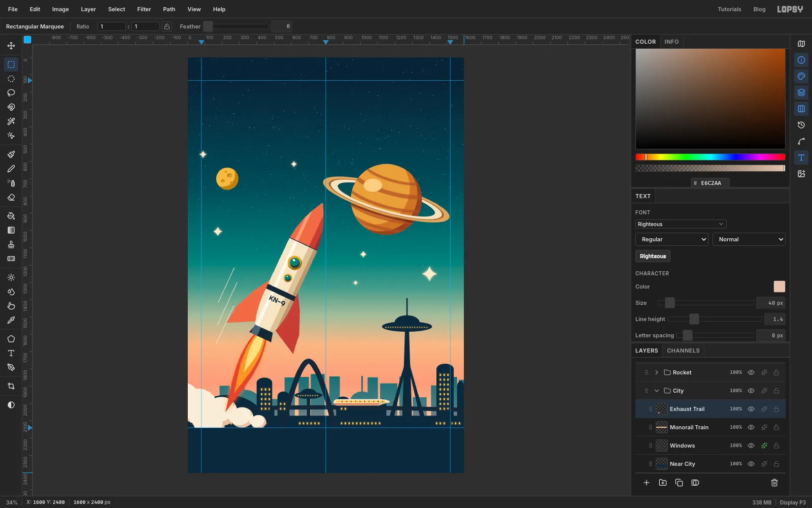Select the Magic Wand tool
This screenshot has height=508, width=812.
(11, 121)
